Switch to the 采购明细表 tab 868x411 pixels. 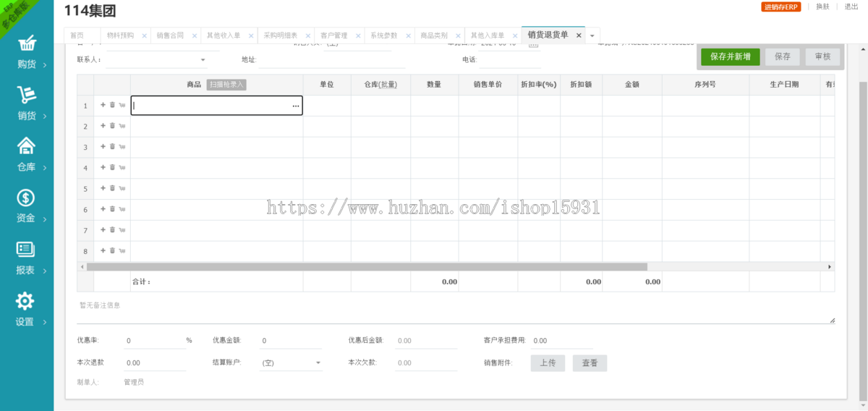pyautogui.click(x=281, y=35)
